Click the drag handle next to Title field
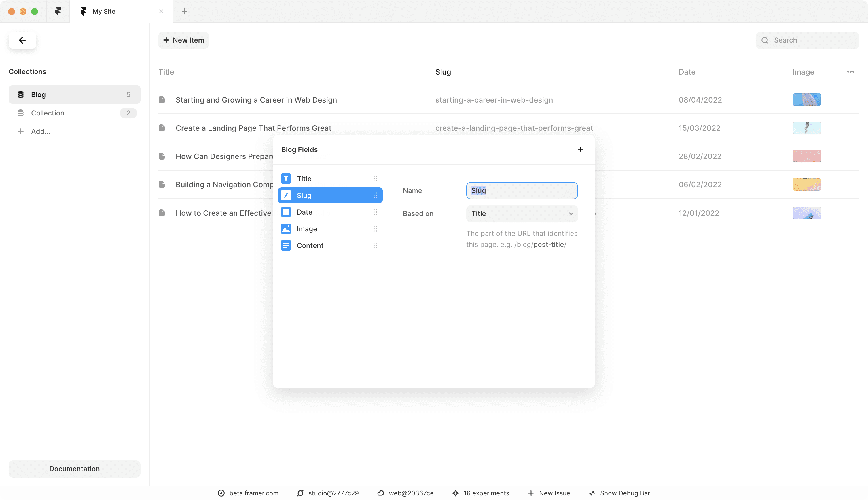The image size is (868, 500). (375, 179)
